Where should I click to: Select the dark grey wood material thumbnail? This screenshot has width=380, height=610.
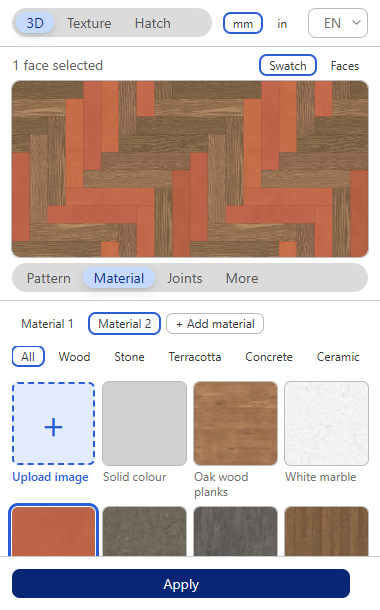click(x=235, y=531)
